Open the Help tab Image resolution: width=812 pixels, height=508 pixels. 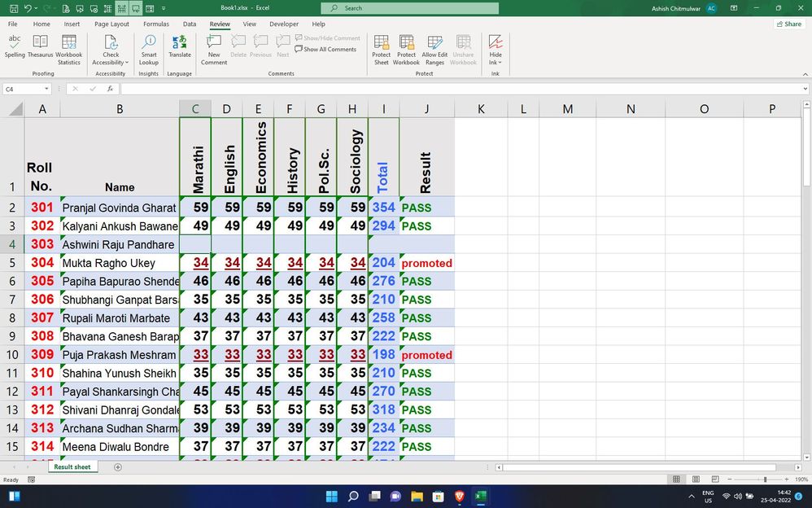tap(318, 24)
